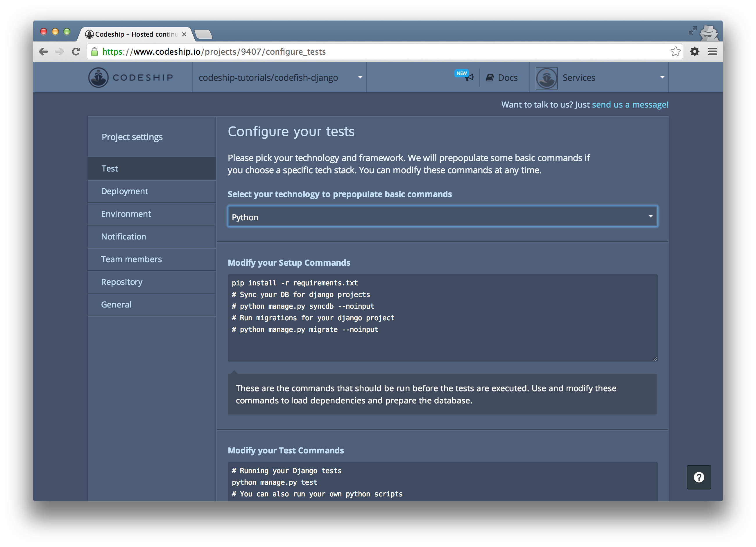Click the browser settings gear icon
756x547 pixels.
click(x=695, y=52)
